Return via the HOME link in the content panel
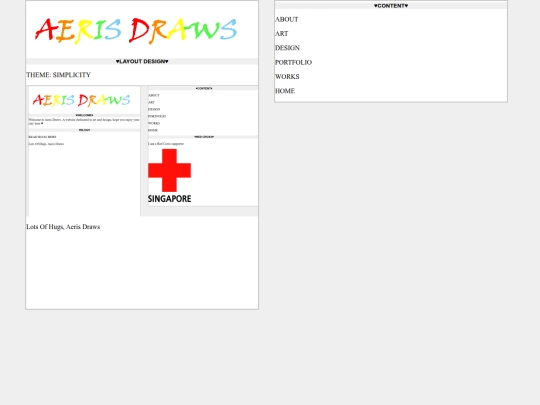 tap(285, 91)
